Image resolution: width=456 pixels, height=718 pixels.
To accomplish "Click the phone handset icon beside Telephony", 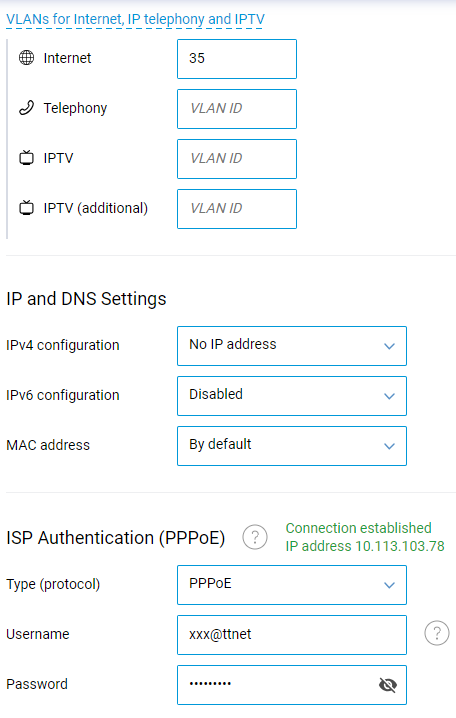I will coord(26,108).
